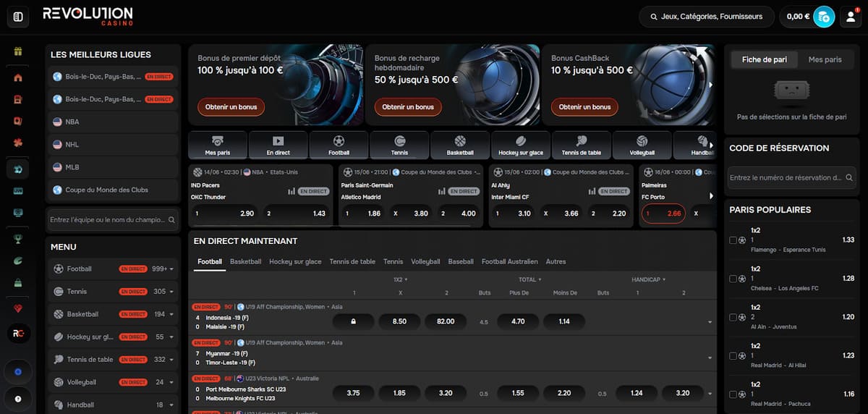Image resolution: width=868 pixels, height=414 pixels.
Task: Check the Flamengo - Esperance Tunis bet checkbox
Action: (733, 240)
